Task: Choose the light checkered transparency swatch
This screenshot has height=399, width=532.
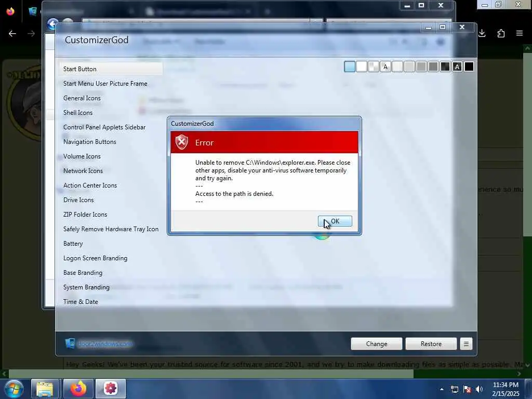Action: [373, 67]
